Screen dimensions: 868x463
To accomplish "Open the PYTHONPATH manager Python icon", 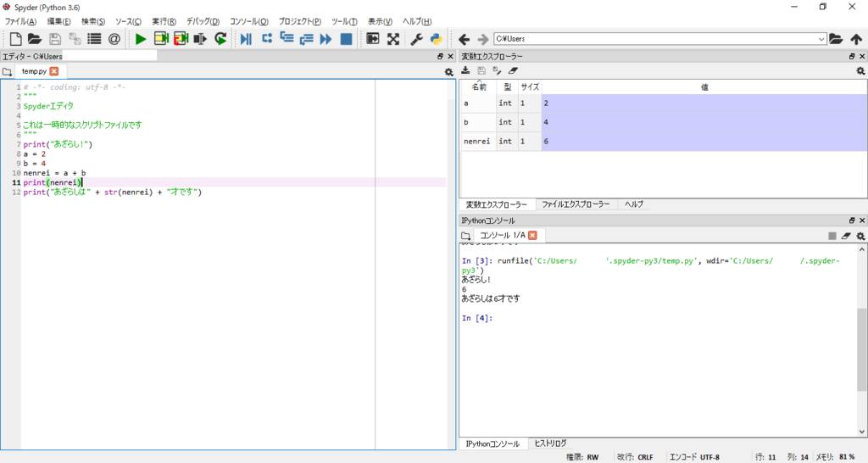I will pos(437,39).
